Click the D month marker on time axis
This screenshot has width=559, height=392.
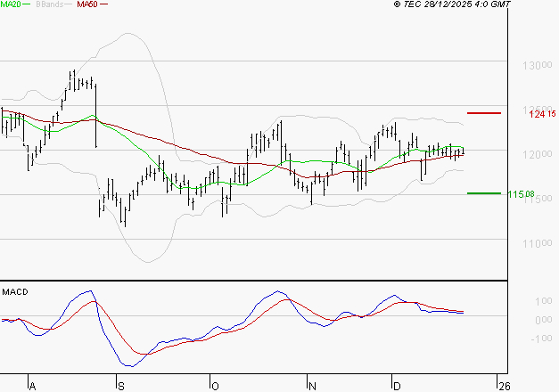[397, 386]
